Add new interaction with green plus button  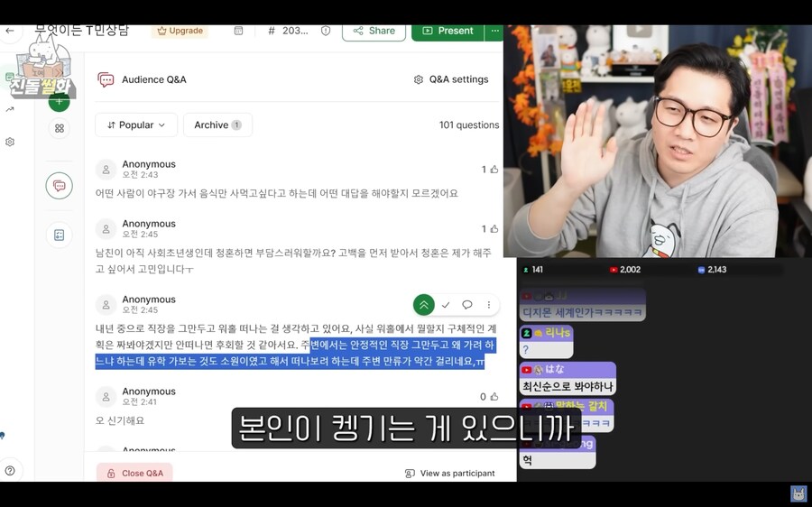tap(59, 102)
